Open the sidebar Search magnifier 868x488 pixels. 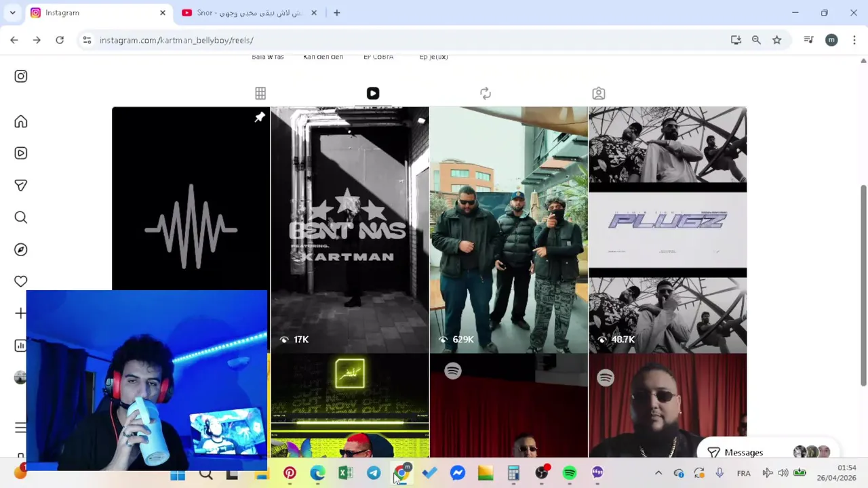(21, 218)
